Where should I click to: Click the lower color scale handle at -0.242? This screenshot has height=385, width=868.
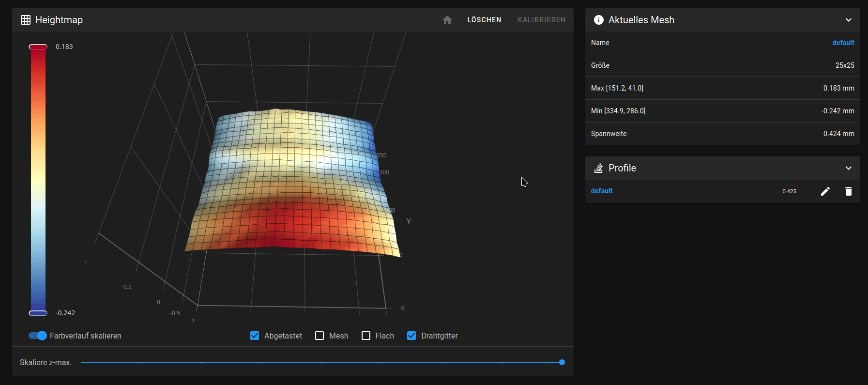tap(38, 313)
